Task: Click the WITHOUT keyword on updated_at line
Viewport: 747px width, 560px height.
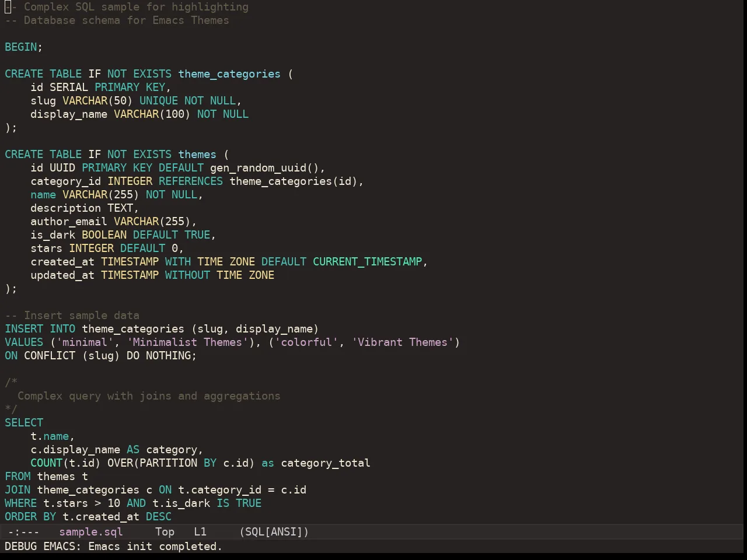Action: (187, 275)
